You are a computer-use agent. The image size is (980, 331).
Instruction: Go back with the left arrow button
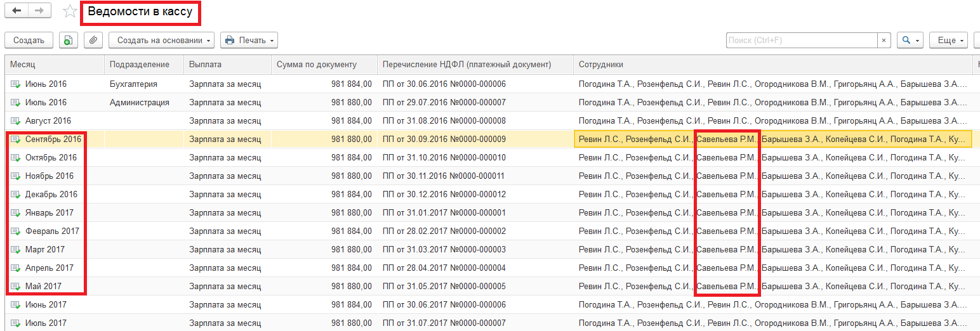pyautogui.click(x=17, y=11)
